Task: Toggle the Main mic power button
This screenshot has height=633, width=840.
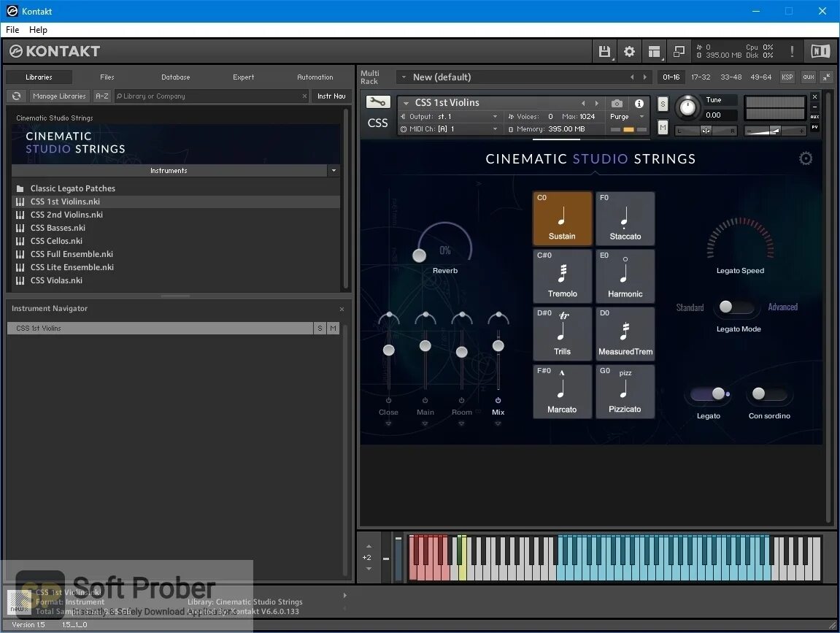Action: 425,400
